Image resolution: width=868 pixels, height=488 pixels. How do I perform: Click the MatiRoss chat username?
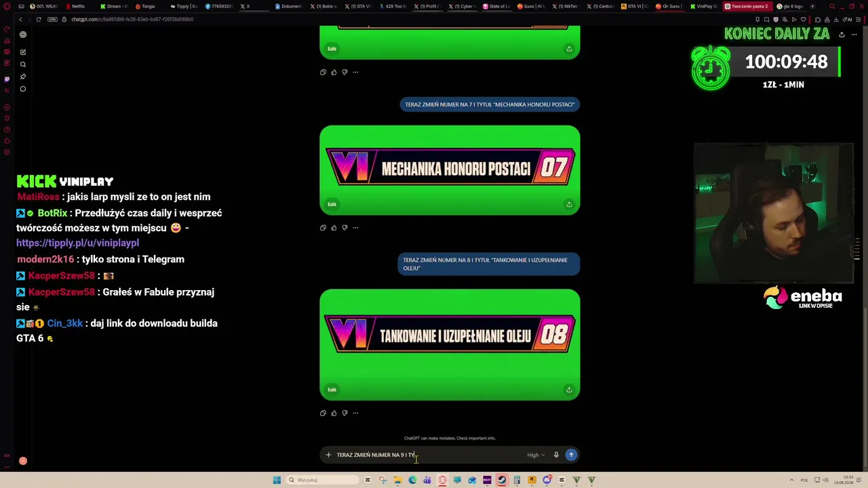[38, 197]
